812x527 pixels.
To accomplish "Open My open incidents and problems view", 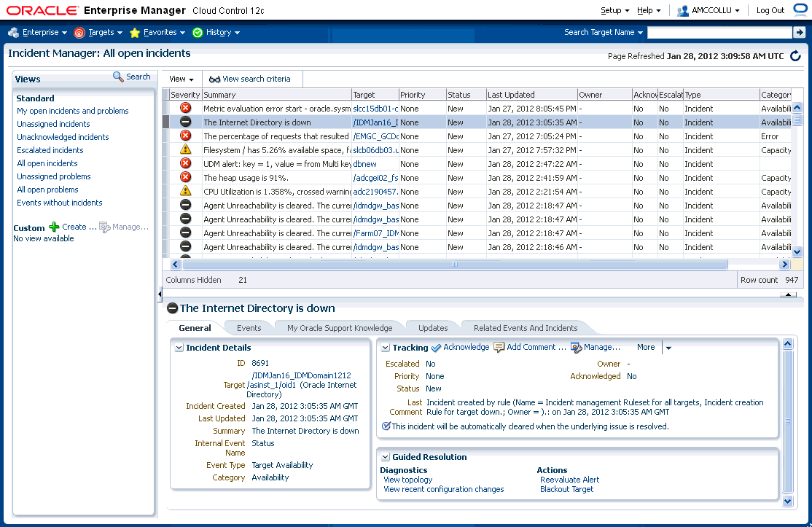I will tap(72, 111).
